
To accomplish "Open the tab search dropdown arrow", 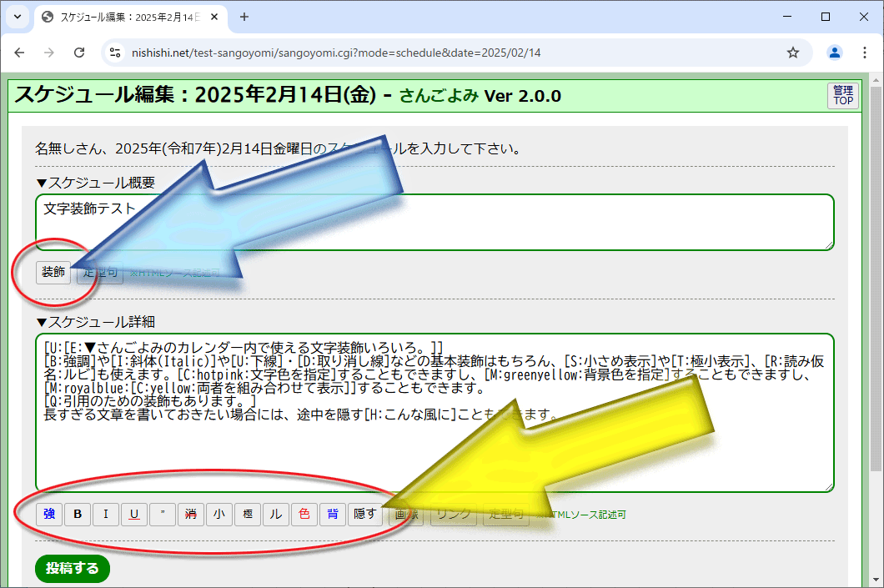I will 18,17.
